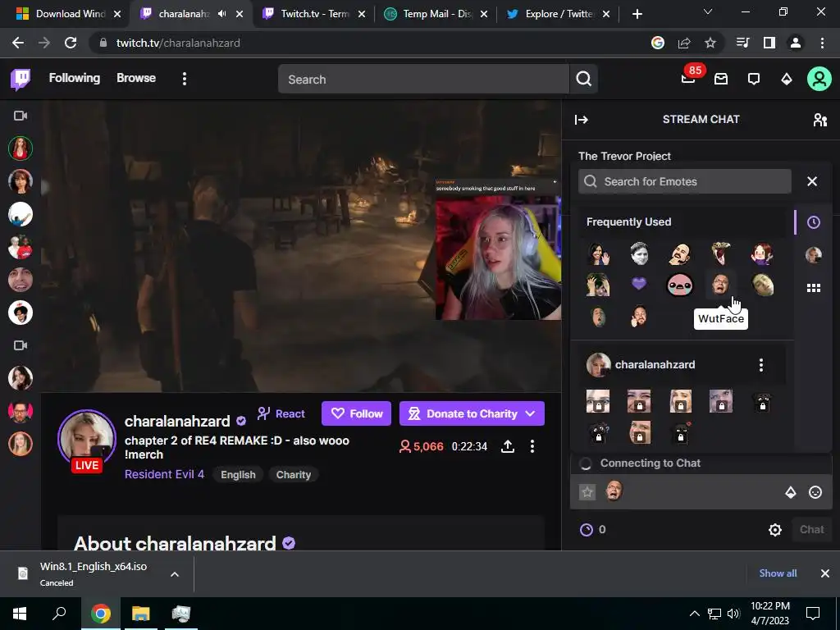Go back to the previous page
This screenshot has height=630, width=840.
pyautogui.click(x=18, y=43)
